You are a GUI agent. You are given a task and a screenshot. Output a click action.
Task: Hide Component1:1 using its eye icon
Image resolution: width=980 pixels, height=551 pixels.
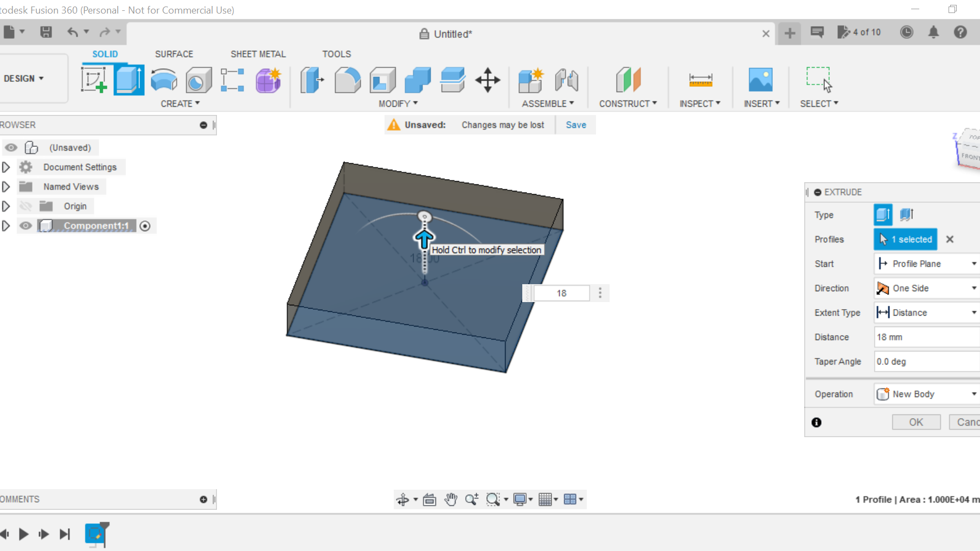25,226
